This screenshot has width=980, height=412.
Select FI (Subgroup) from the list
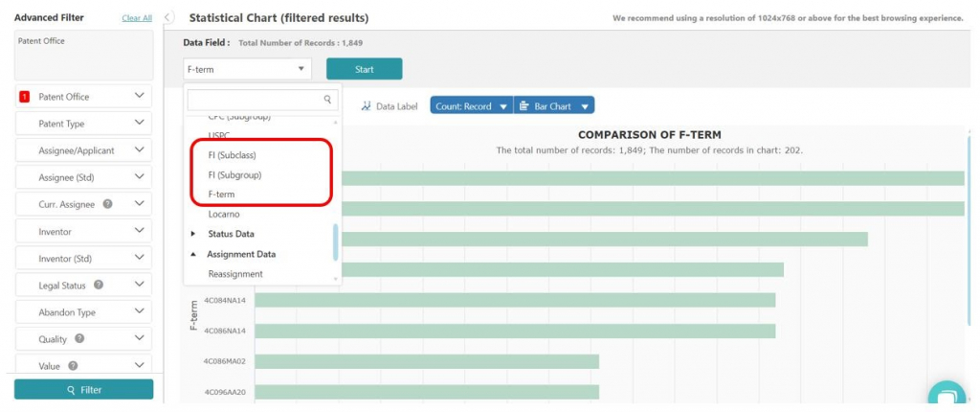[x=234, y=175]
